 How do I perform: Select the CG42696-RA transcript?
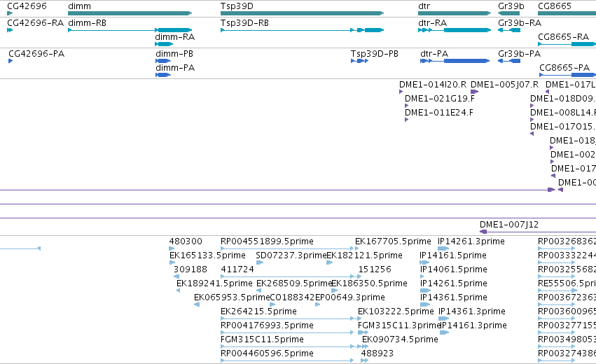tap(10, 30)
